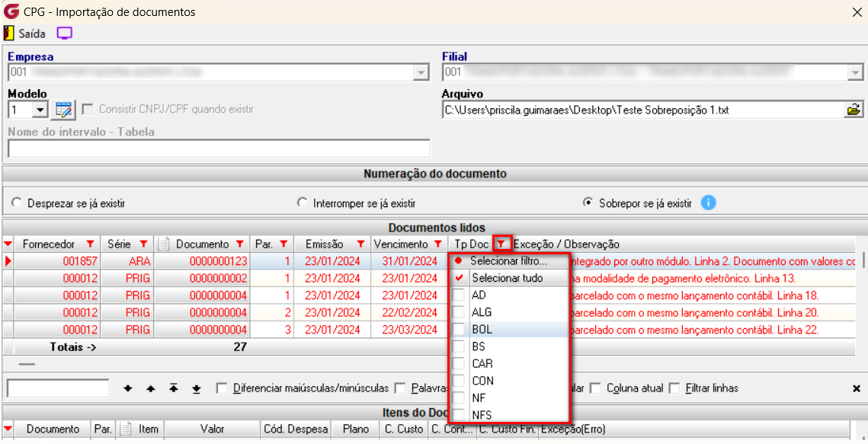
Task: Close the CPG Importação de documentos window
Action: [x=857, y=12]
